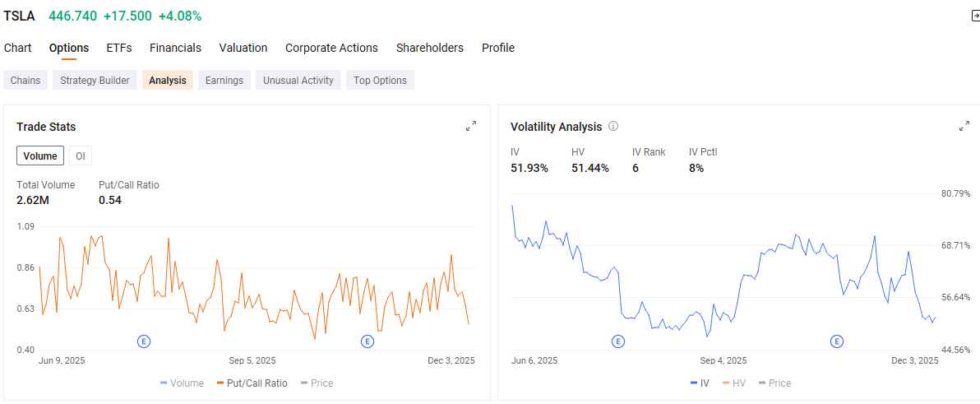Click the HV value 51.44%
The image size is (980, 404).
point(590,168)
